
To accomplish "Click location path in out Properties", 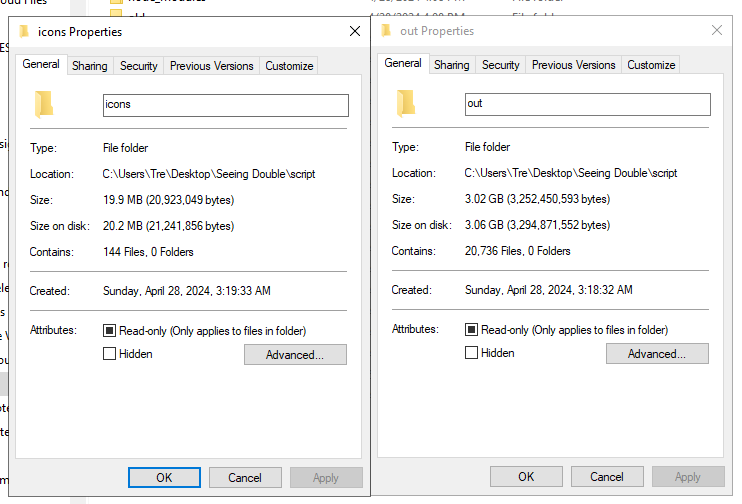I will pos(571,173).
